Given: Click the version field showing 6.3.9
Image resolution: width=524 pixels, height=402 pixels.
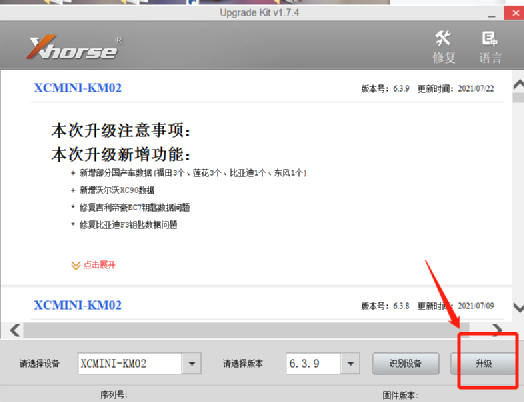Looking at the screenshot, I should (x=313, y=363).
